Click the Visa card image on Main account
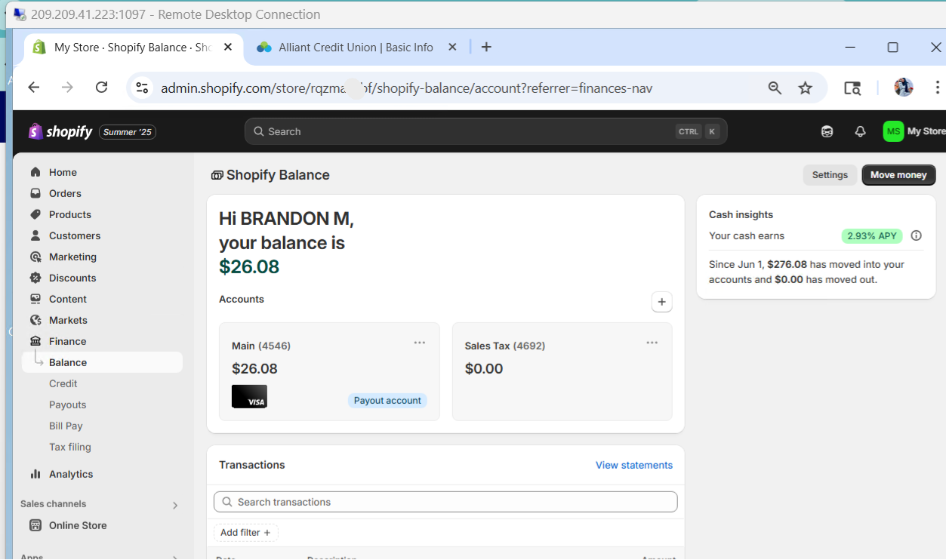This screenshot has width=946, height=560. 249,396
